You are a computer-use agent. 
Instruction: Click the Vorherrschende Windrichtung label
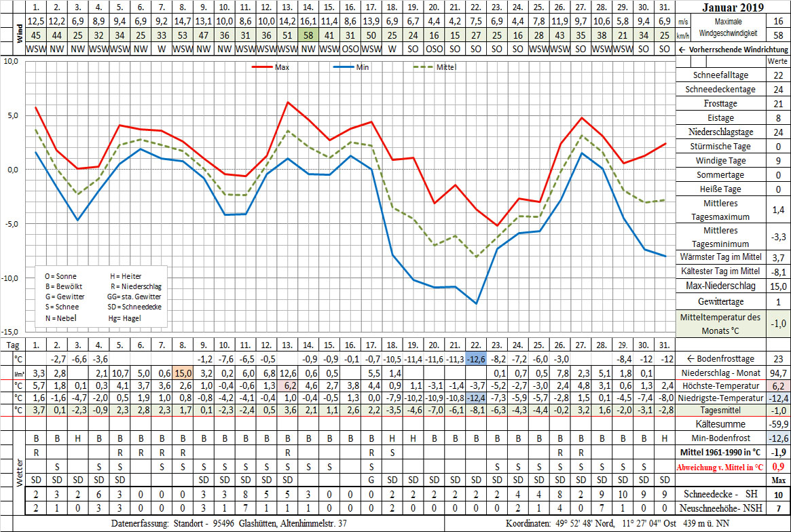coord(733,50)
